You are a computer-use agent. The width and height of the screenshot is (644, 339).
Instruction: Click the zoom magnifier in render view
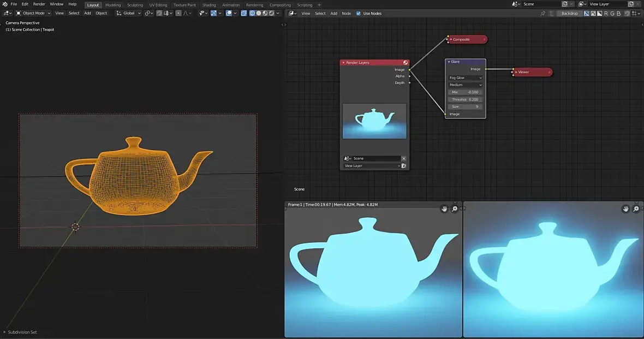(x=455, y=209)
